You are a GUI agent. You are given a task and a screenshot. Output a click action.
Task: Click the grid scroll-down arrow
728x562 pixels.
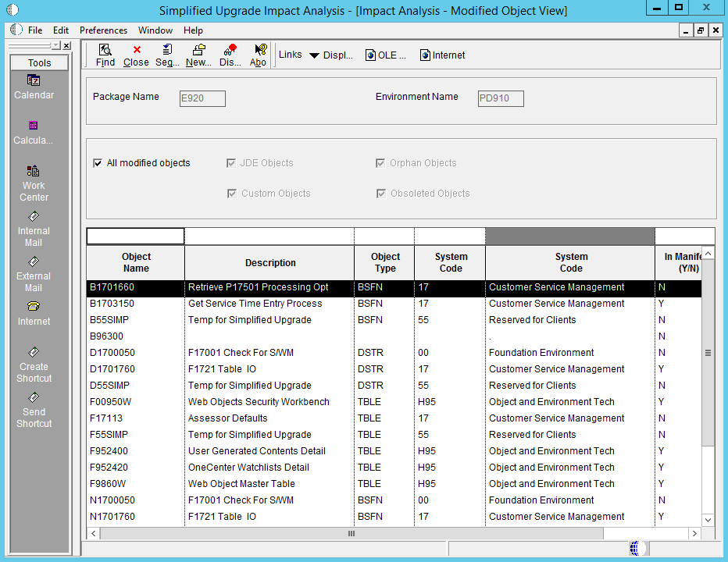pos(708,519)
